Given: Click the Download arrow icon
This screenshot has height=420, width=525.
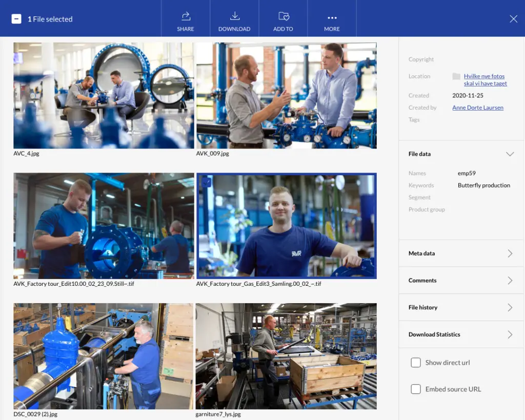Looking at the screenshot, I should (235, 16).
